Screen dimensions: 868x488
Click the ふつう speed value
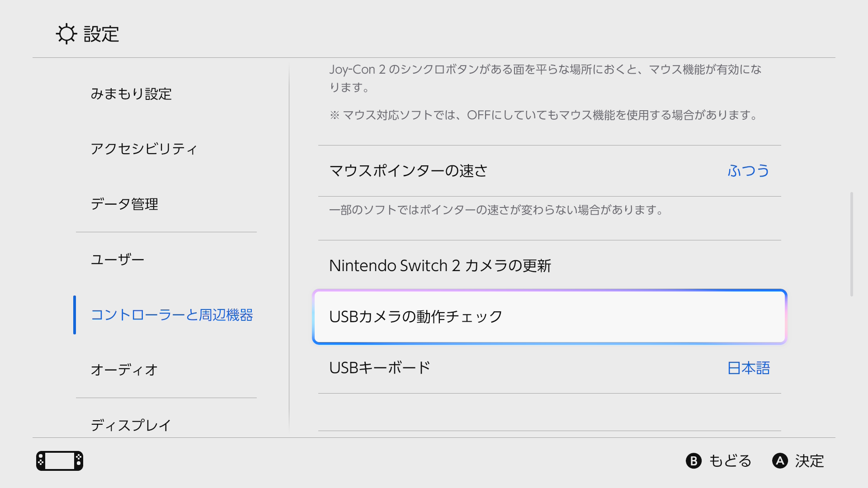[x=748, y=171]
